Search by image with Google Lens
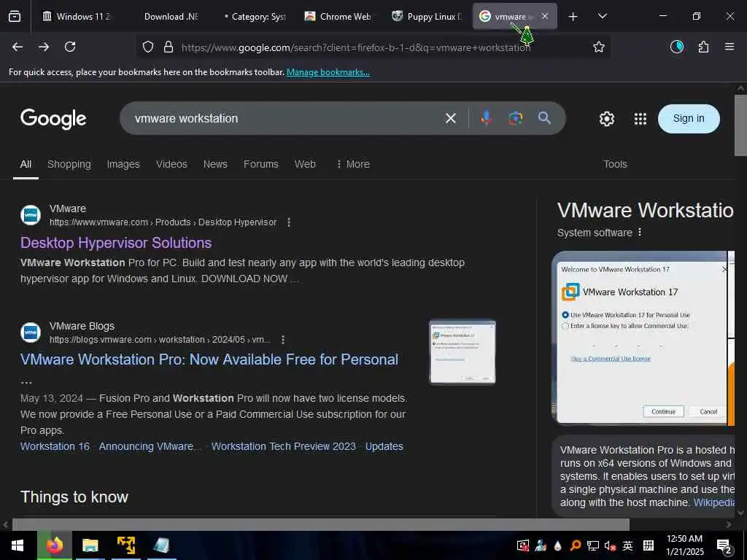This screenshot has width=747, height=560. click(516, 118)
